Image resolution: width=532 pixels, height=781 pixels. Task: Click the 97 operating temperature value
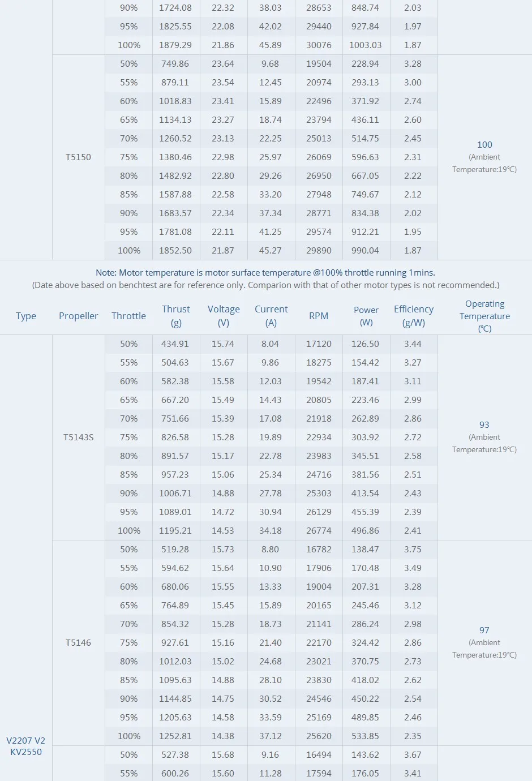tap(484, 630)
